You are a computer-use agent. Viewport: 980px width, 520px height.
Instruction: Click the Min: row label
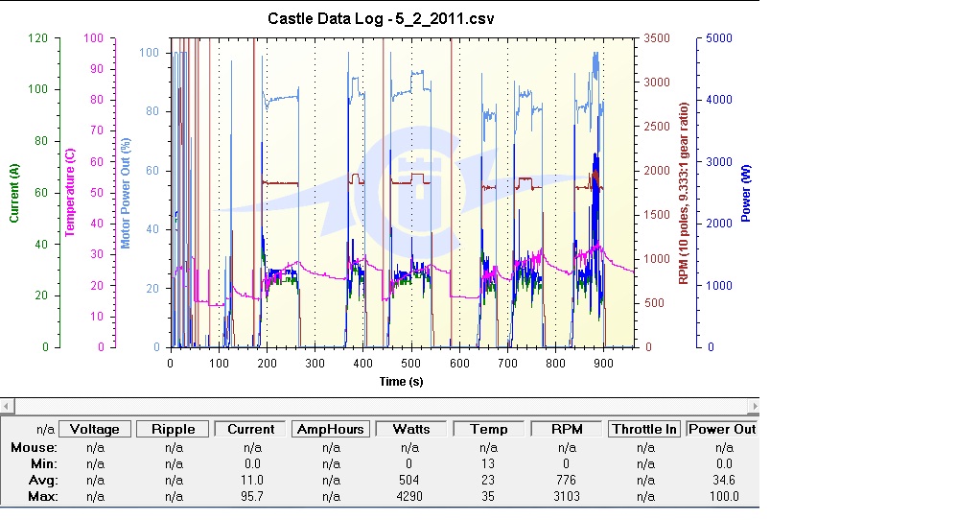(x=44, y=463)
